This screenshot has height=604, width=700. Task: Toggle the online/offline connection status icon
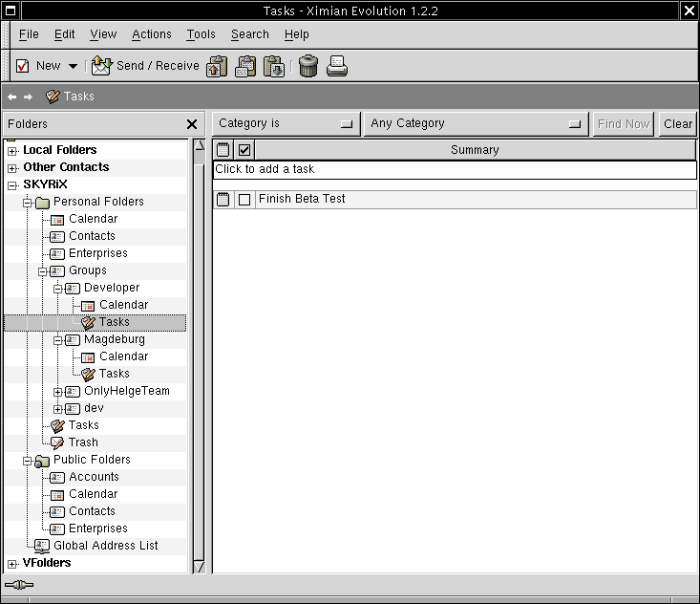19,585
